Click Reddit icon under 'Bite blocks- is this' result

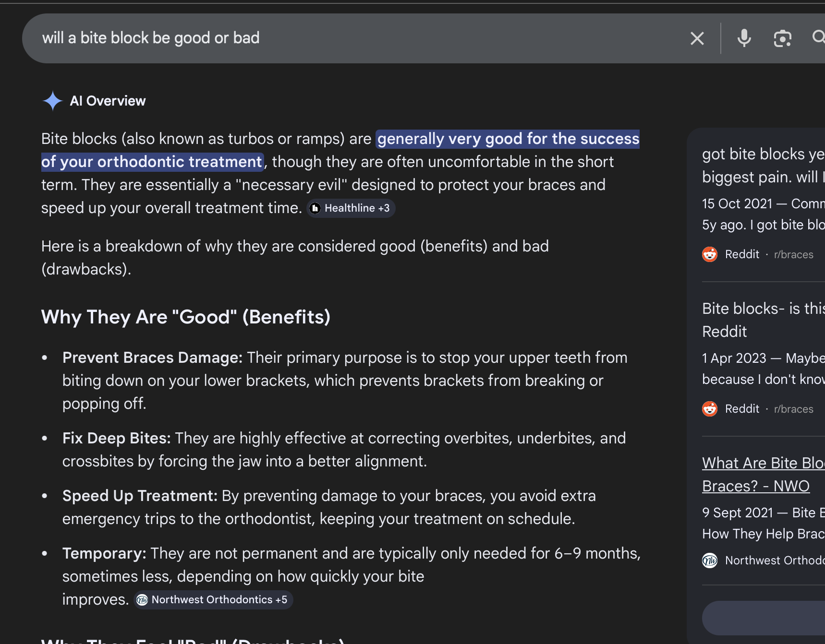[x=710, y=409]
